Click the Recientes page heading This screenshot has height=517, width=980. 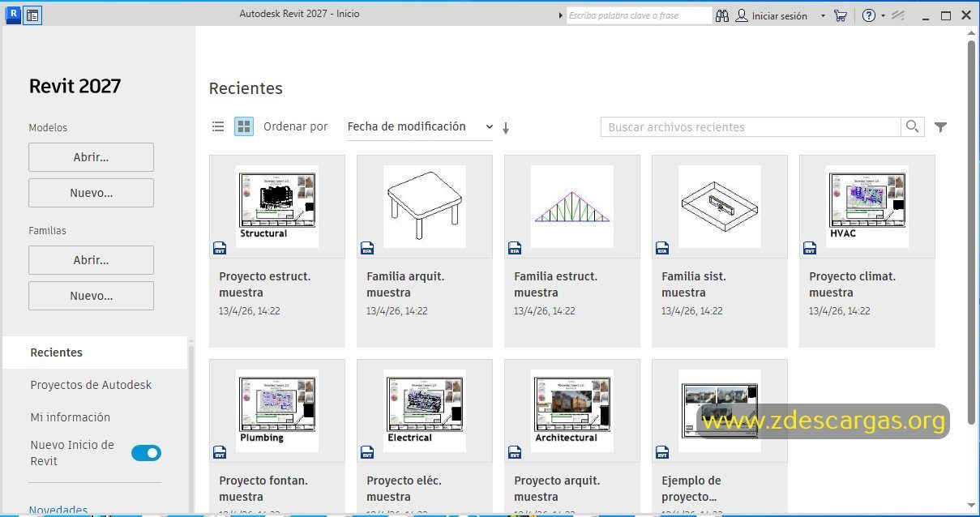[x=246, y=88]
